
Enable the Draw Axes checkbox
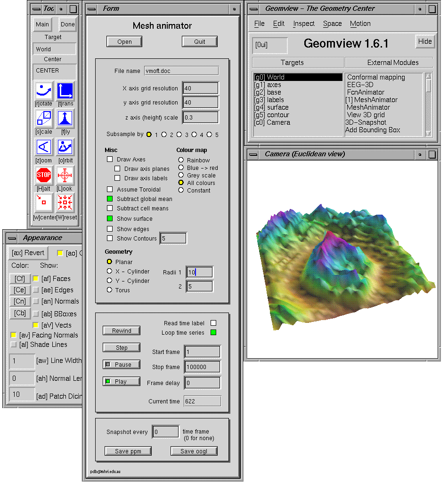(110, 160)
